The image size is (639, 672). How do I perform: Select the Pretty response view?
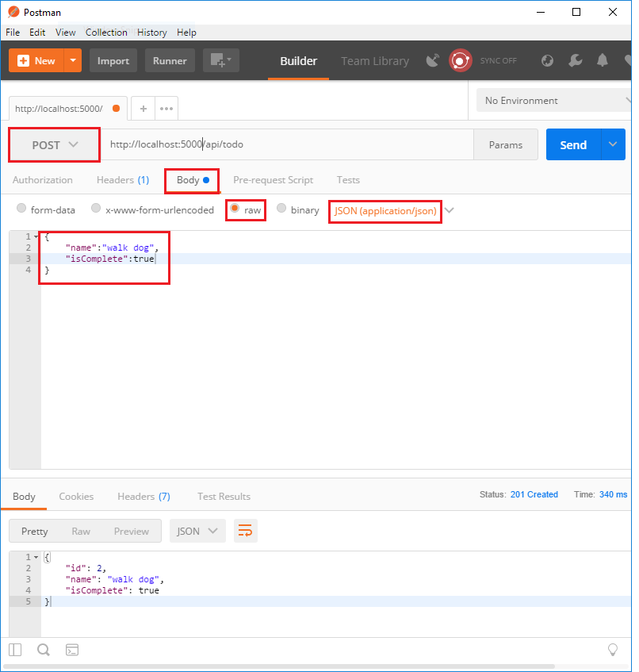pyautogui.click(x=35, y=532)
